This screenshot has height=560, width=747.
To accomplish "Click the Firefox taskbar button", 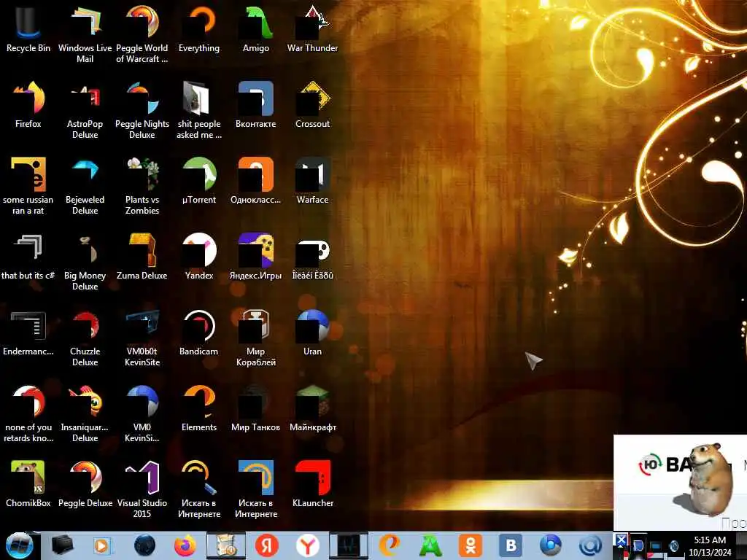I will click(x=185, y=545).
